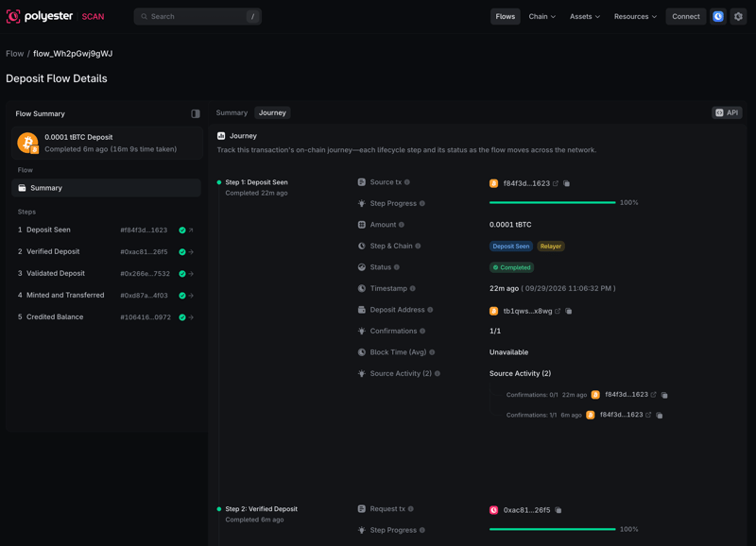Expand the Resources dropdown menu
The height and width of the screenshot is (546, 756).
pos(635,16)
